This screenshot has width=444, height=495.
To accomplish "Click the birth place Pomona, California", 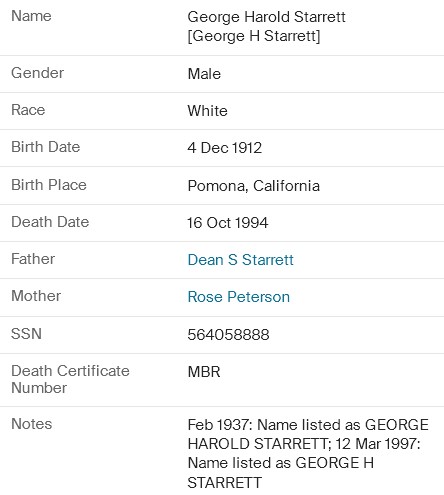I will click(254, 186).
